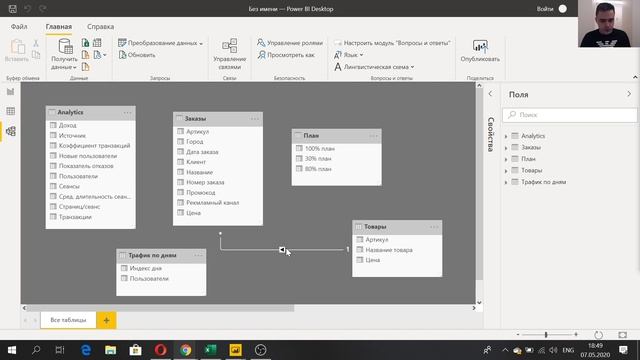Select Название товара field in Товары table
The width and height of the screenshot is (640, 360).
coord(389,250)
